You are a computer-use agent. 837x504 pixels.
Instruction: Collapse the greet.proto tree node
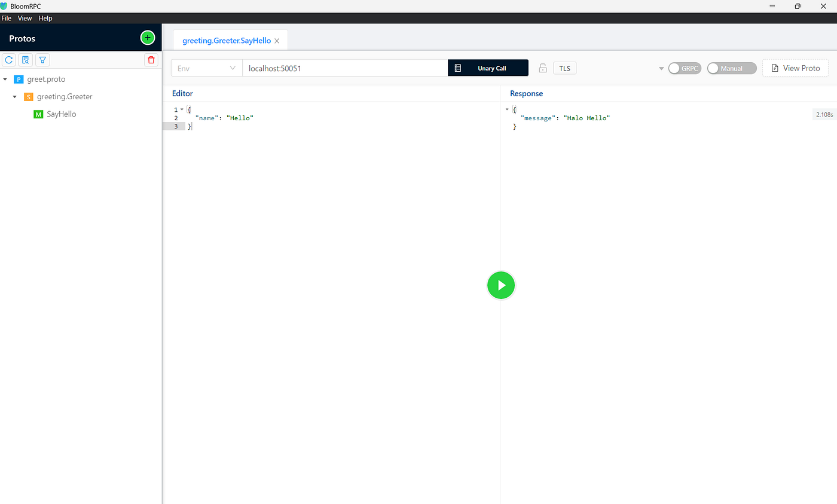5,79
